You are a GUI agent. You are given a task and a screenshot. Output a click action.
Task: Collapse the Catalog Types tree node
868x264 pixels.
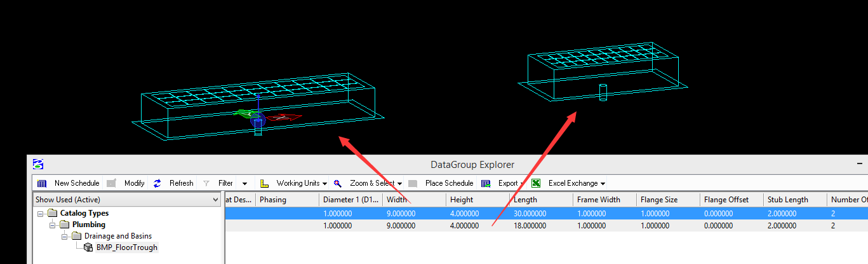click(x=41, y=213)
